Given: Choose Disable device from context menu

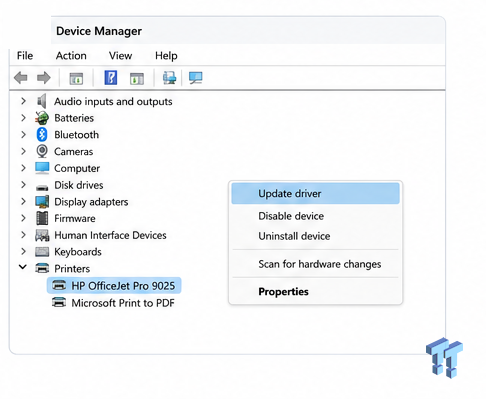Looking at the screenshot, I should pos(315,216).
